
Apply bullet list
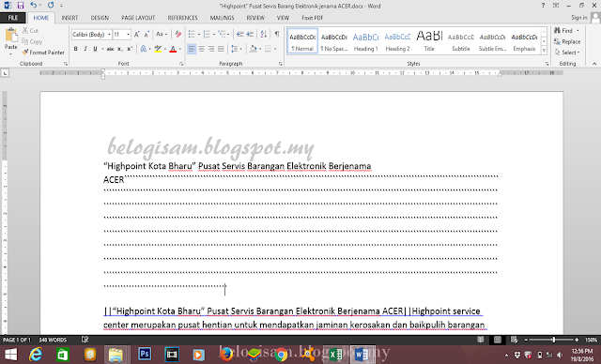[x=192, y=35]
